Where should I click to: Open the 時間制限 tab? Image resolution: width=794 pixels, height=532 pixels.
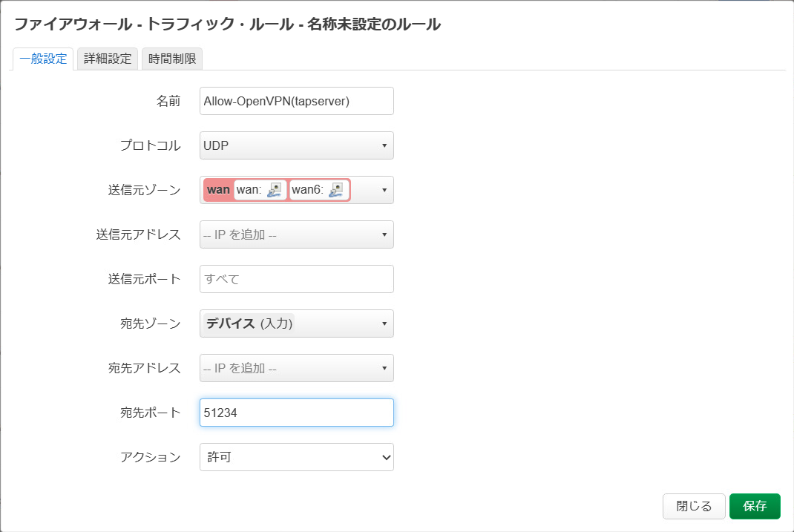[x=172, y=59]
